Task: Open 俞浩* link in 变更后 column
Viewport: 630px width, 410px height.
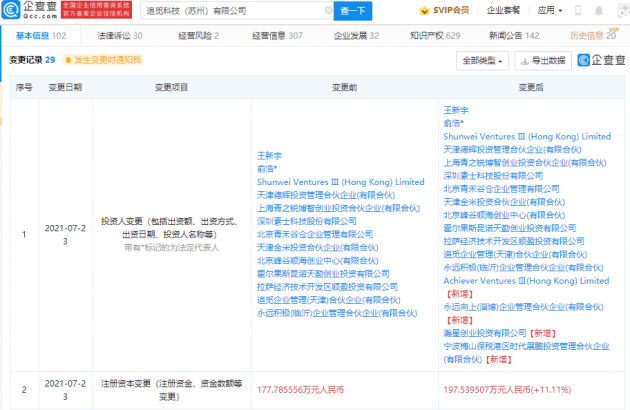Action: coord(454,123)
